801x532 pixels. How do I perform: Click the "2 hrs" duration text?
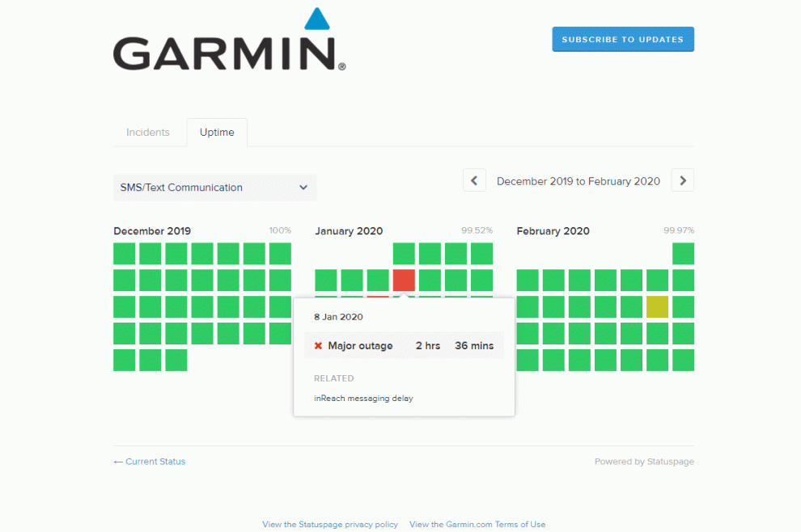(428, 346)
